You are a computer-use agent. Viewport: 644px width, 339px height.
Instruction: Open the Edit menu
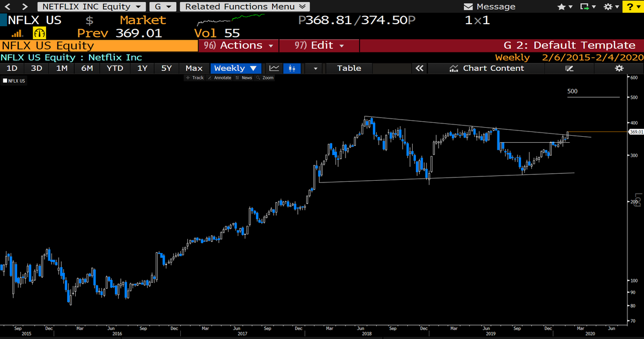tap(319, 46)
